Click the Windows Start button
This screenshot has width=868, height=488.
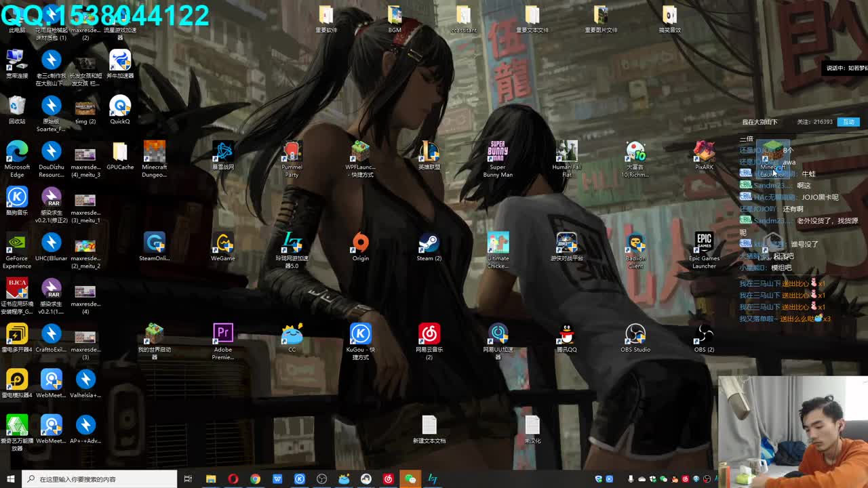pos(10,479)
